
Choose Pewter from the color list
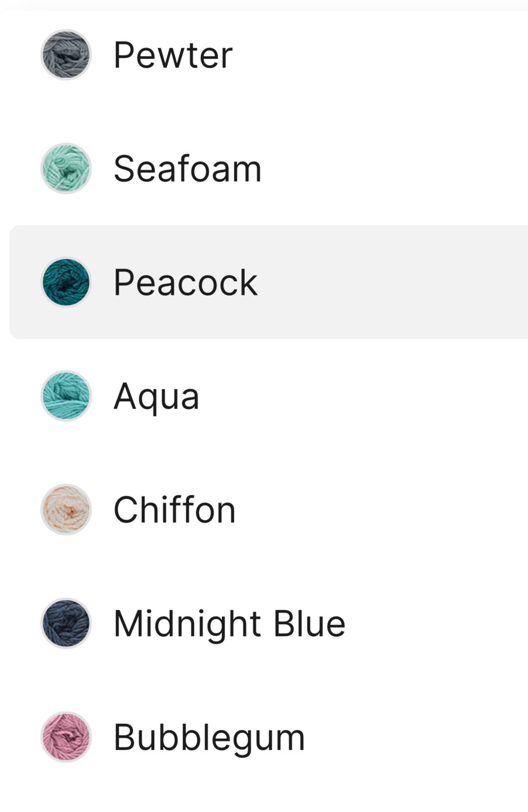pos(306,55)
